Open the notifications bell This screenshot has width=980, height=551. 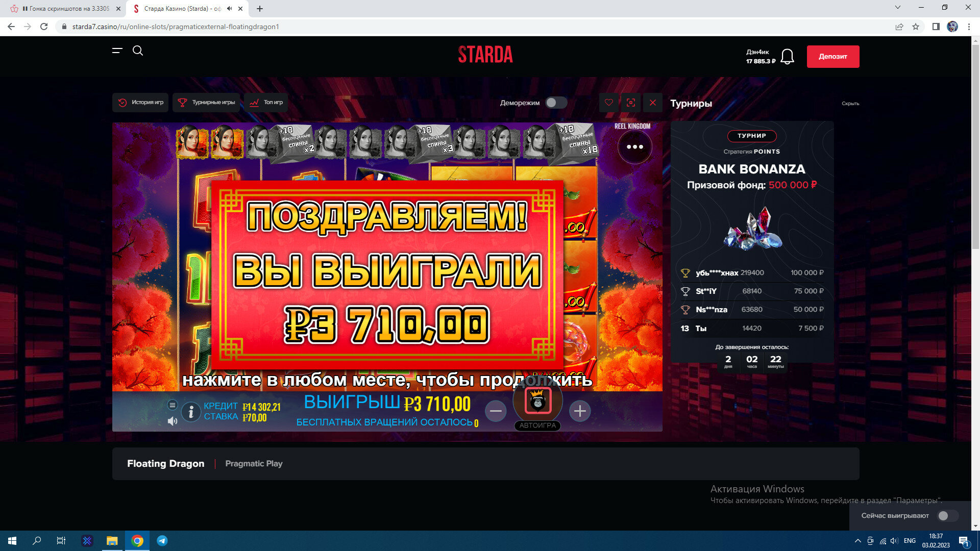click(788, 57)
